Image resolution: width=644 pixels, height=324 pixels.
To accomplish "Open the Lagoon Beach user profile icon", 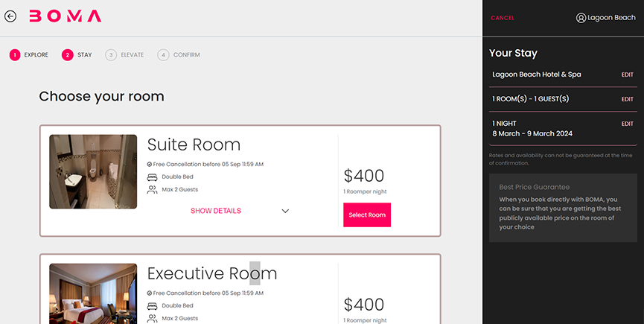I will click(x=581, y=18).
